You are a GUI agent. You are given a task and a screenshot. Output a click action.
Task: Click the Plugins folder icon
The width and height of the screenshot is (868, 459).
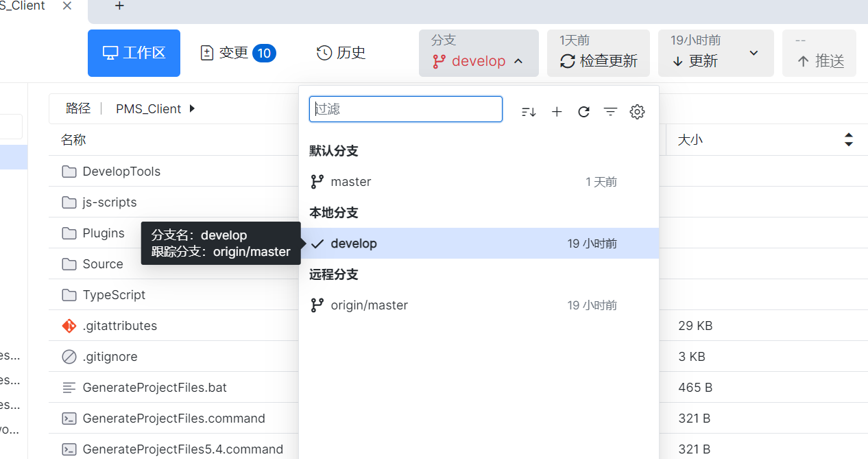click(x=69, y=233)
